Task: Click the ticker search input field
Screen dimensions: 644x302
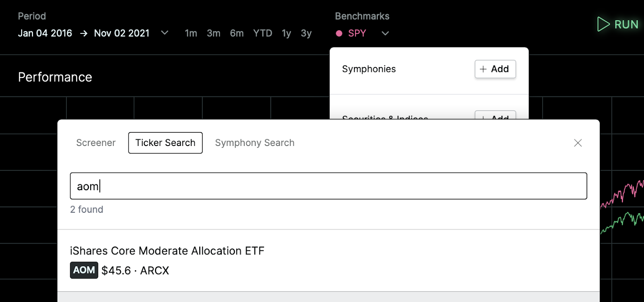Action: point(328,186)
